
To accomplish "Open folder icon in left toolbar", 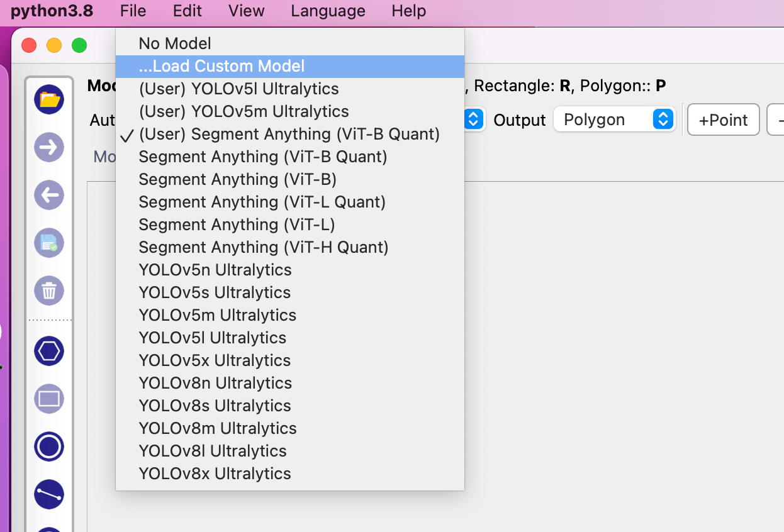I will point(49,99).
